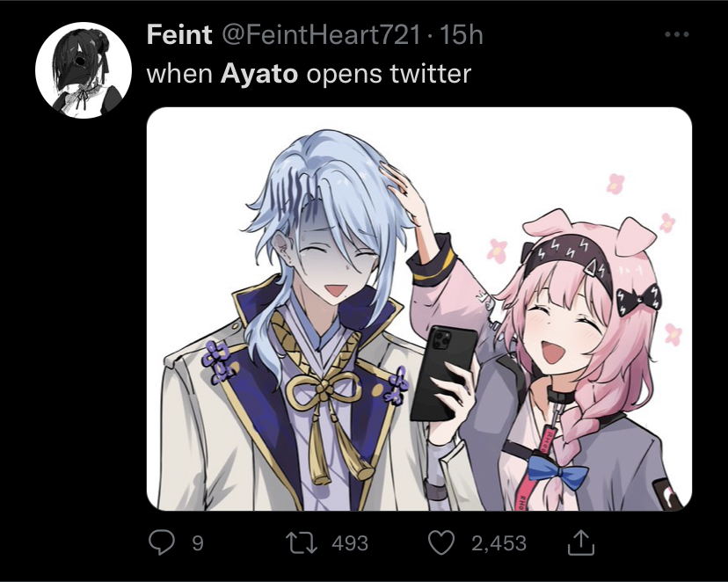Click the words "opens twitter" in tweet
728x582 pixels.
point(389,74)
